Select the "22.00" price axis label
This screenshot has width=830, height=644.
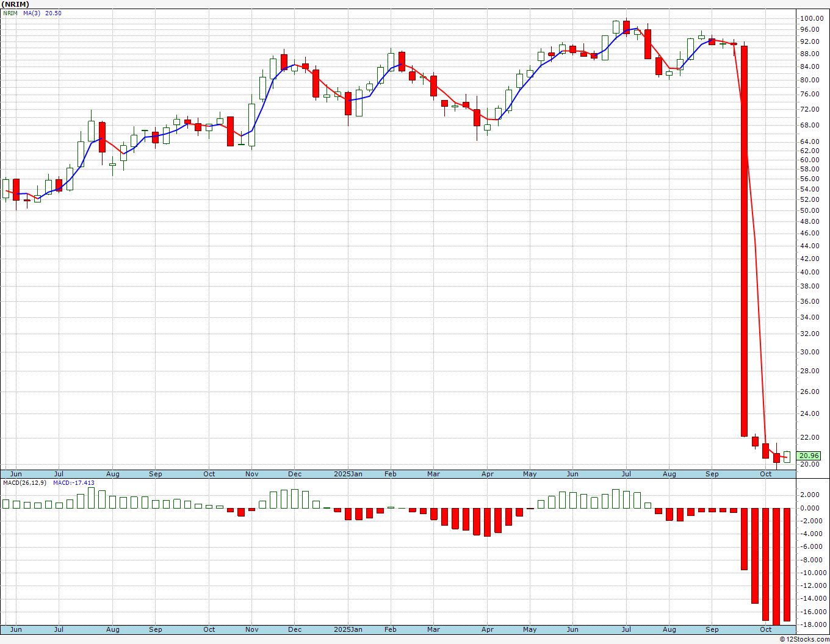point(809,437)
